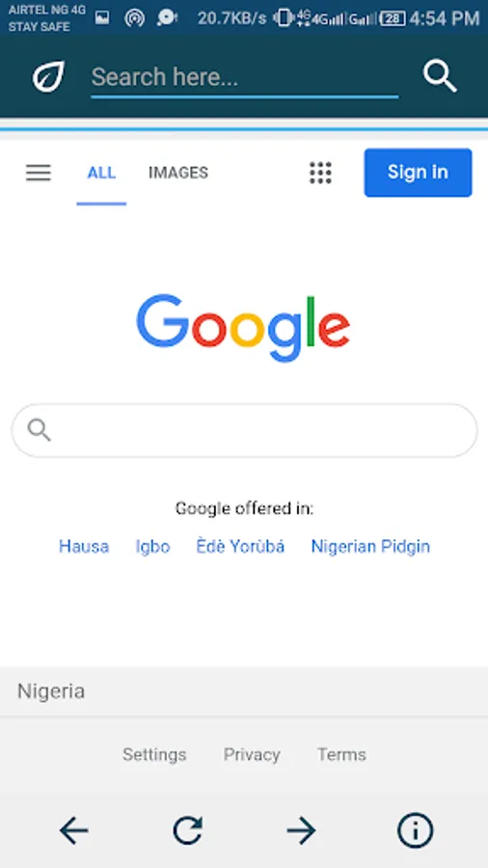This screenshot has width=488, height=868.
Task: Select the Èdè Yorùbá language link
Action: pyautogui.click(x=241, y=547)
